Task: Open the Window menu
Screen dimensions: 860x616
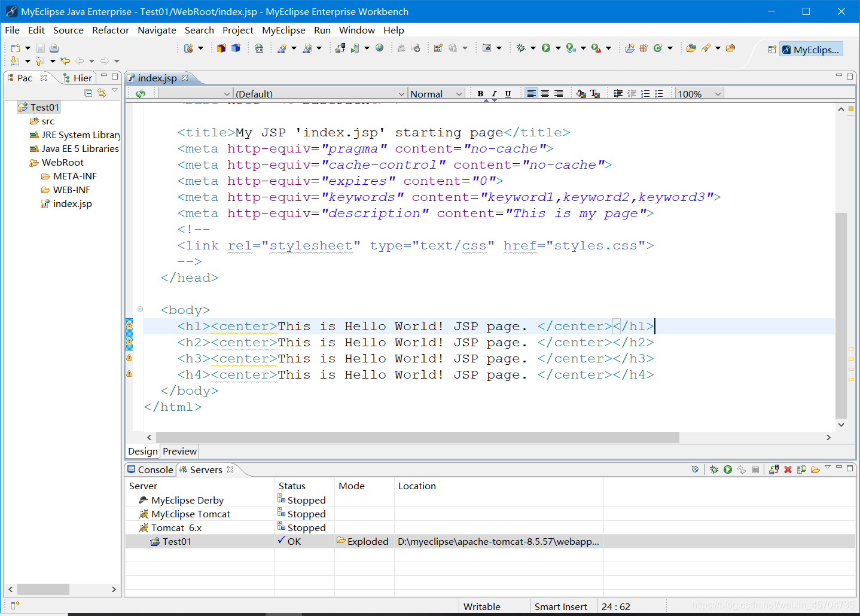Action: click(356, 30)
